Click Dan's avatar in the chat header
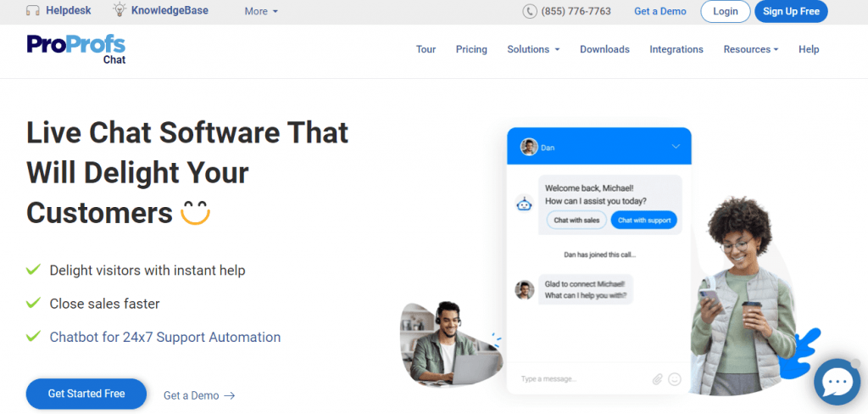This screenshot has height=414, width=868. (x=529, y=147)
